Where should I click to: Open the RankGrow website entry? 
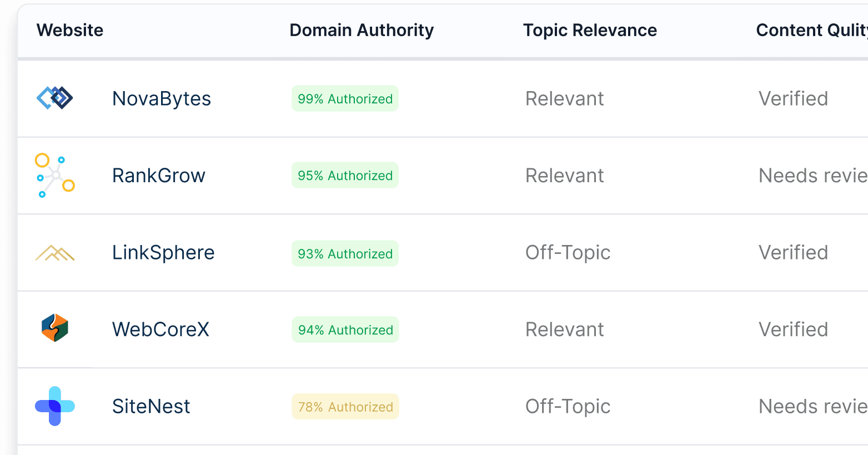159,175
